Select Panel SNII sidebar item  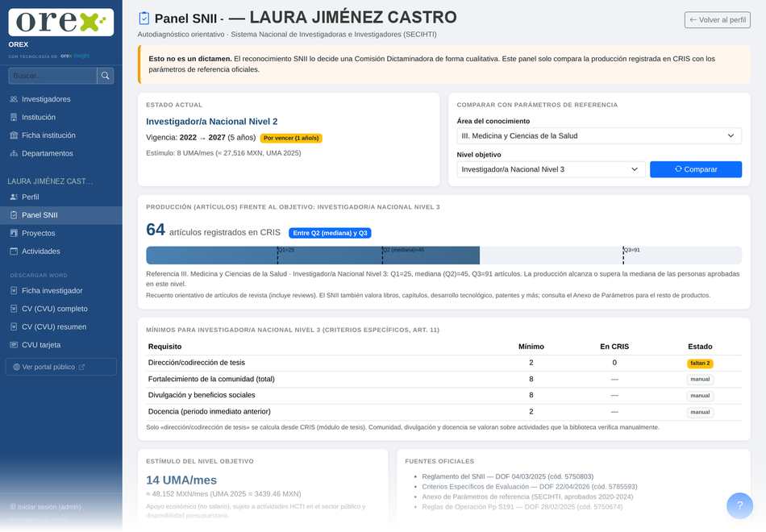tap(61, 215)
